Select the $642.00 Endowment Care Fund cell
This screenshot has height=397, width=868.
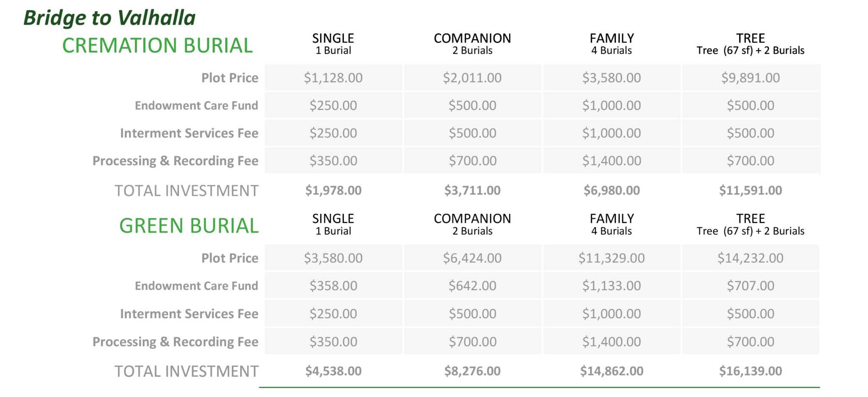(472, 286)
